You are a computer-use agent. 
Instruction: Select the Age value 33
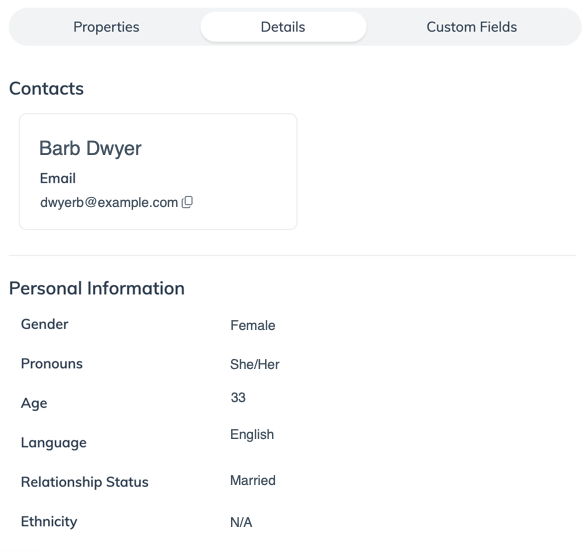pos(238,398)
